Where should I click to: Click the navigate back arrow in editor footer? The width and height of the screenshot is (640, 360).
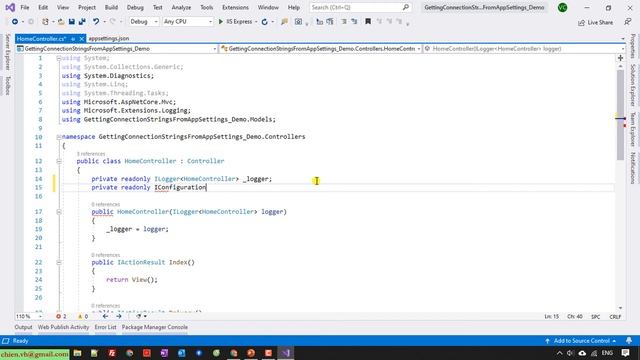[105, 316]
